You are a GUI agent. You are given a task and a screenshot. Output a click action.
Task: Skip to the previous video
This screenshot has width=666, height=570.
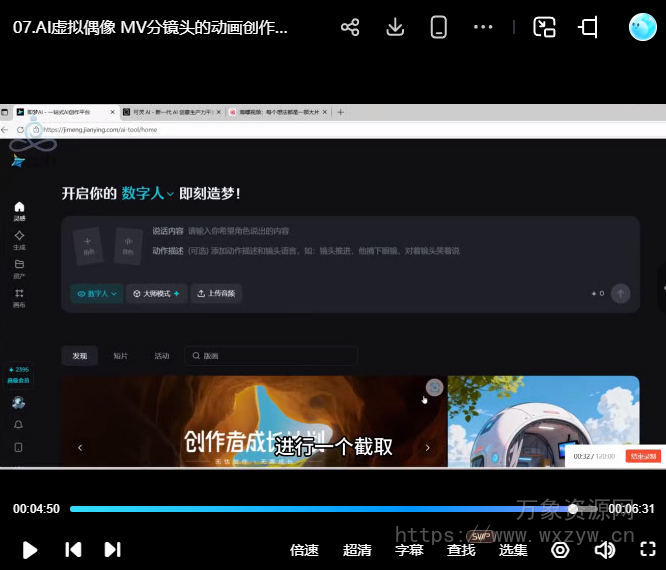(73, 549)
